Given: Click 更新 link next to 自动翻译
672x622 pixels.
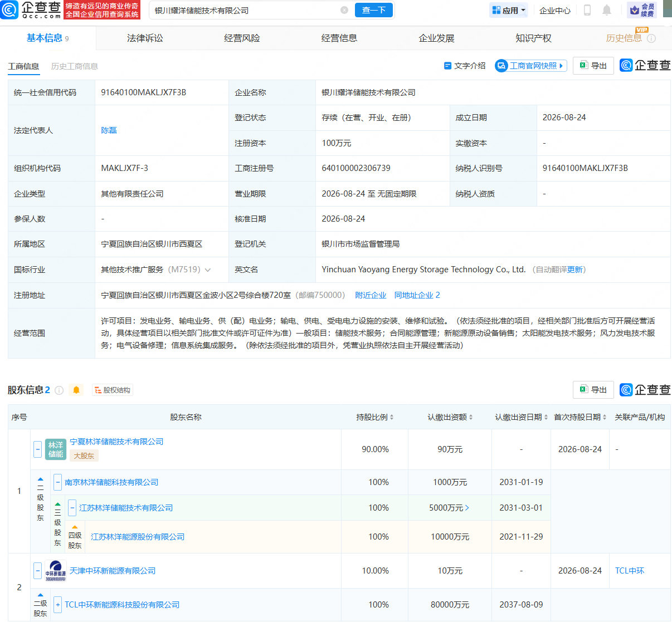Looking at the screenshot, I should tap(574, 270).
